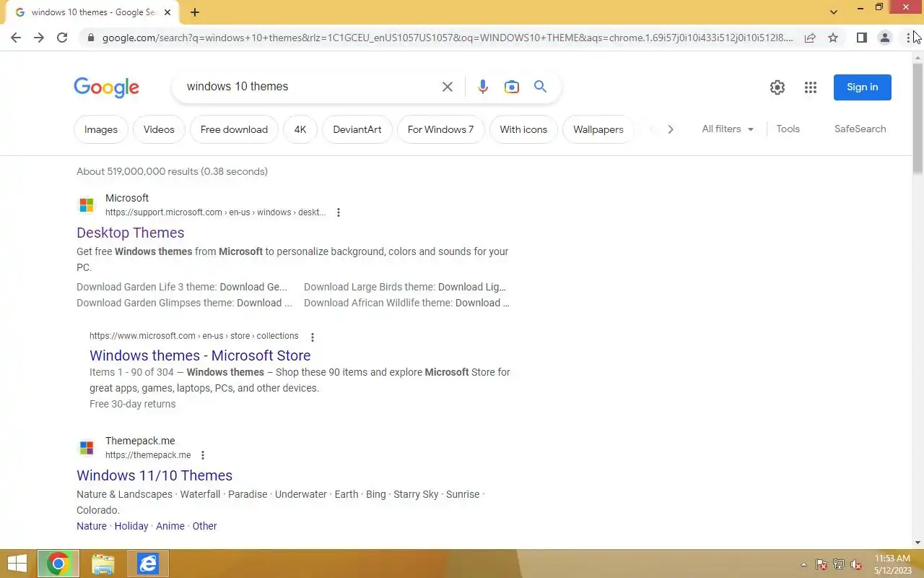This screenshot has height=578, width=924.
Task: Open Download Garden Life 3 theme link
Action: 182,287
